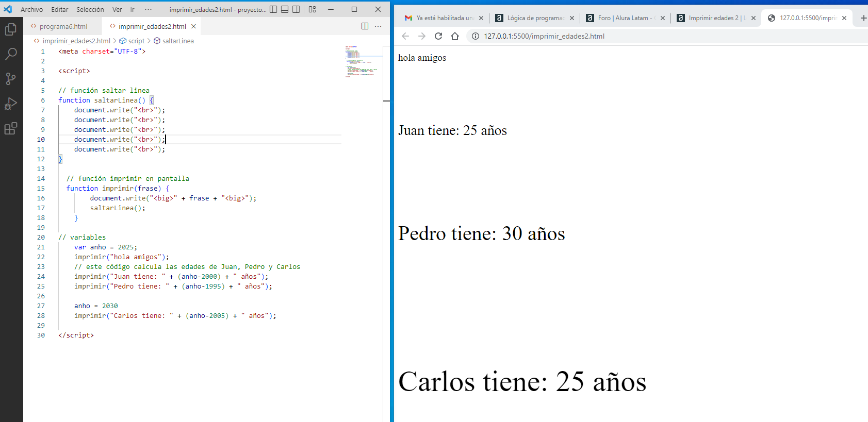Screen dimensions: 868x422
Task: Click 'Pedro tiene: 30 años' text
Action: pyautogui.click(x=481, y=233)
